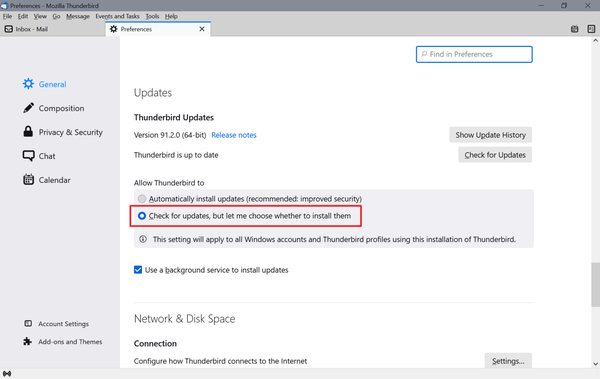The image size is (600, 379).
Task: Click Configure how Thunderbird connects text
Action: click(x=220, y=361)
